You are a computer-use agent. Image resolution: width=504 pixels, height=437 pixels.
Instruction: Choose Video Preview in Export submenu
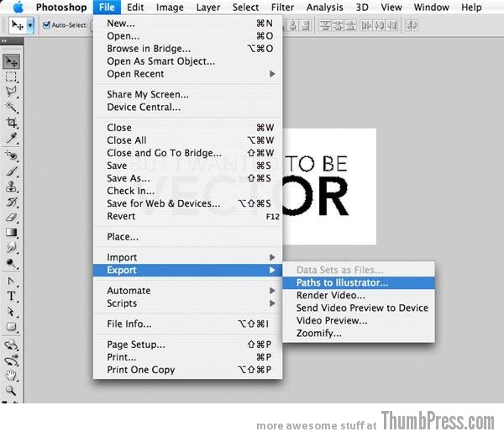coord(359,320)
